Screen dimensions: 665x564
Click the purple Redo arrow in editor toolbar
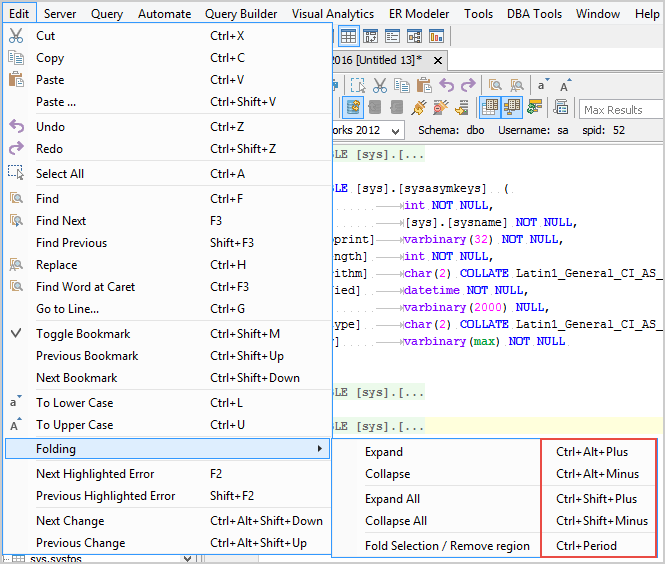(x=467, y=85)
